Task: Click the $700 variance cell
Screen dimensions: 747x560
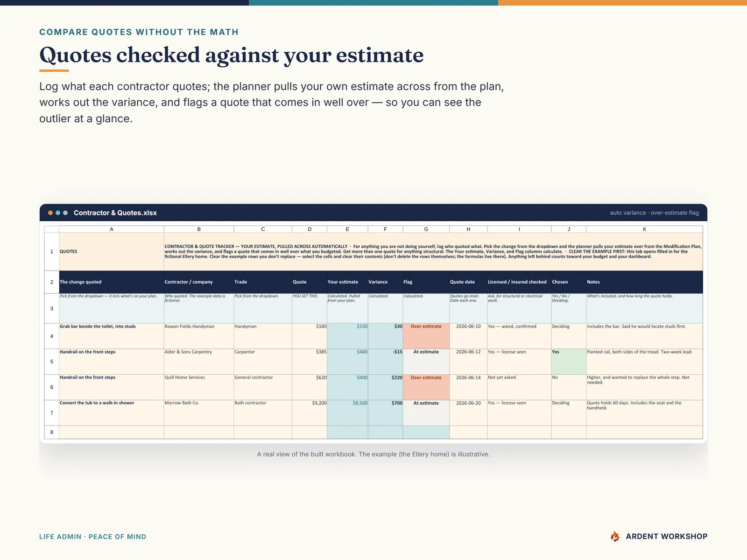Action: tap(385, 413)
